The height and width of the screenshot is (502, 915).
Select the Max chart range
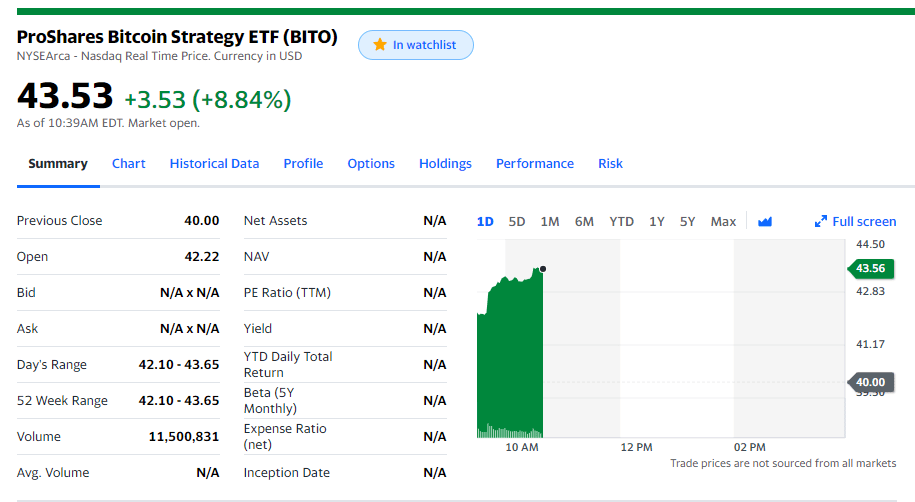723,222
